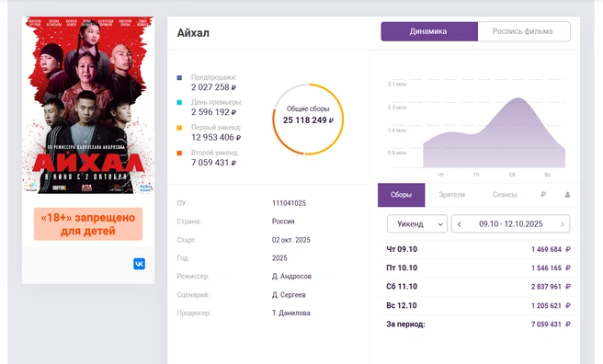Click the День премьеры value 2 596 192
The width and height of the screenshot is (603, 364).
point(213,112)
